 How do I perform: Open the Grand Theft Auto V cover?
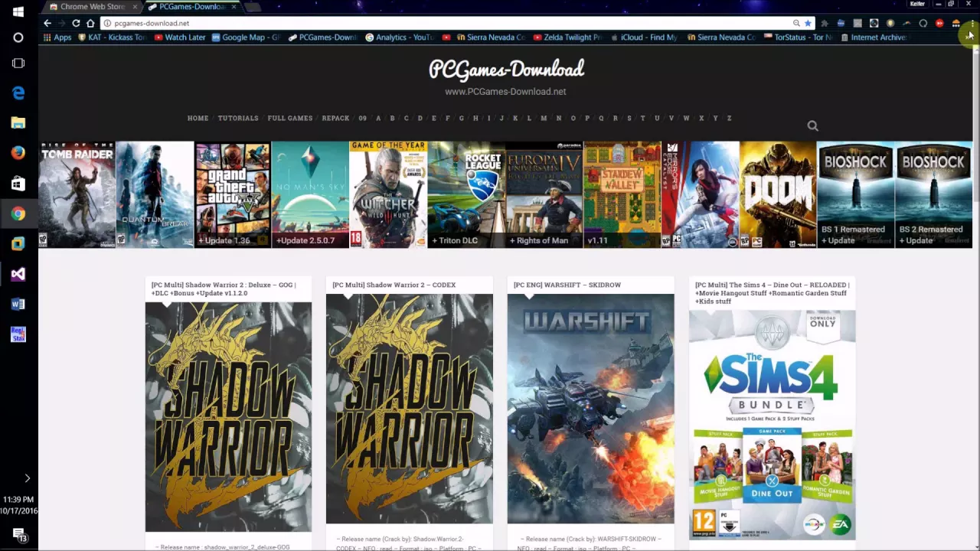pyautogui.click(x=233, y=194)
